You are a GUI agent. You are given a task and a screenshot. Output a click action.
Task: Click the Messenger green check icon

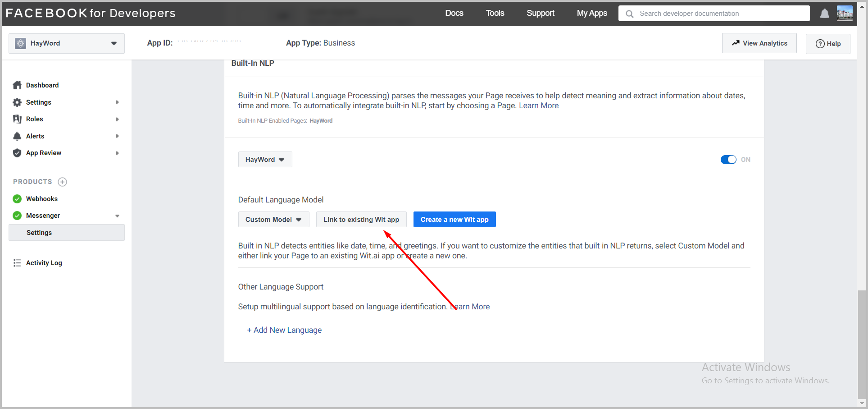point(17,216)
